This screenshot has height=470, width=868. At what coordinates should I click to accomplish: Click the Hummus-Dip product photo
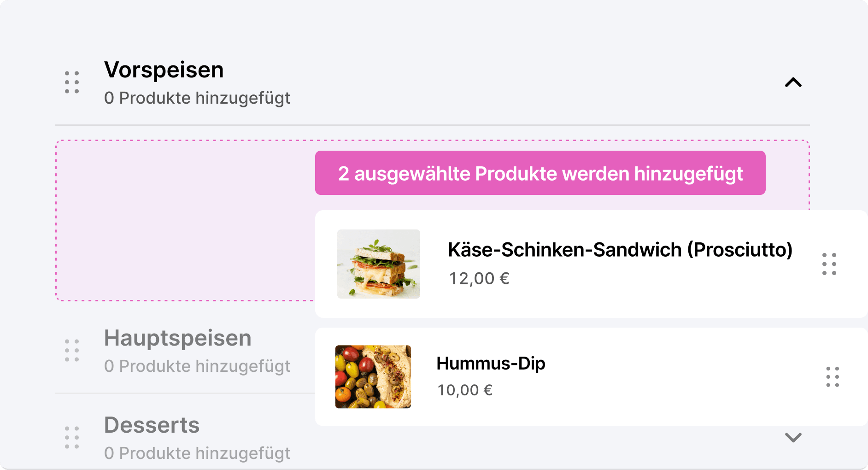373,377
